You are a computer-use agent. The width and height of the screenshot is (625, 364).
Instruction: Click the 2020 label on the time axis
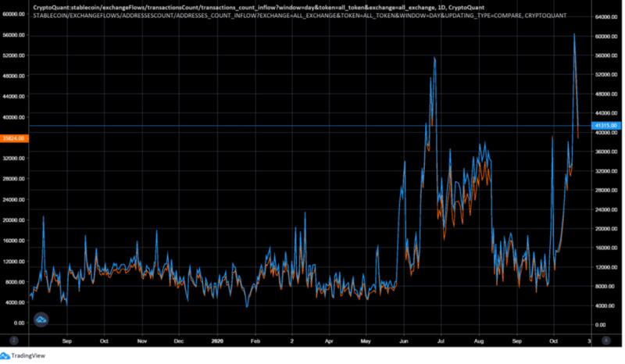click(217, 341)
